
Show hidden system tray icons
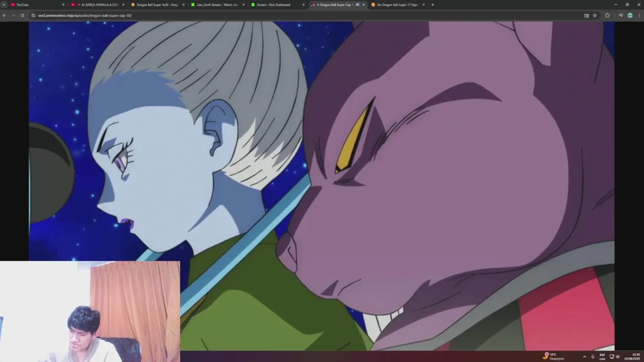coord(584,356)
